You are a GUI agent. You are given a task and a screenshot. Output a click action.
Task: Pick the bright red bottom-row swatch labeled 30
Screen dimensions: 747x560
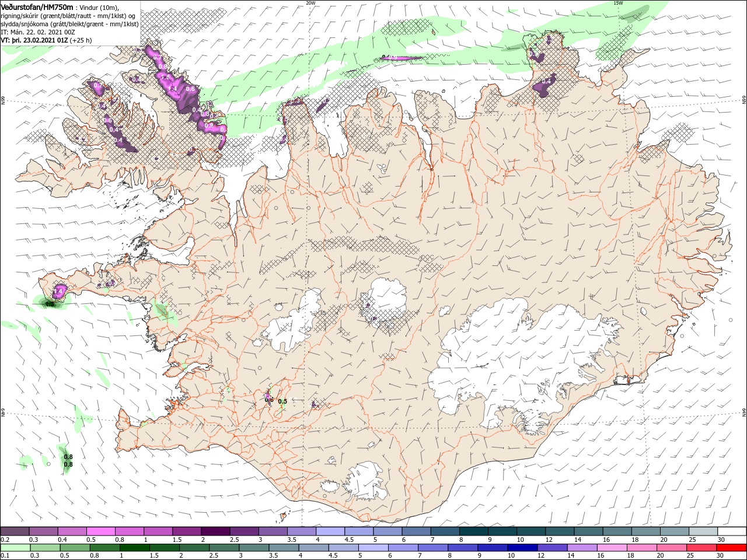click(x=731, y=548)
